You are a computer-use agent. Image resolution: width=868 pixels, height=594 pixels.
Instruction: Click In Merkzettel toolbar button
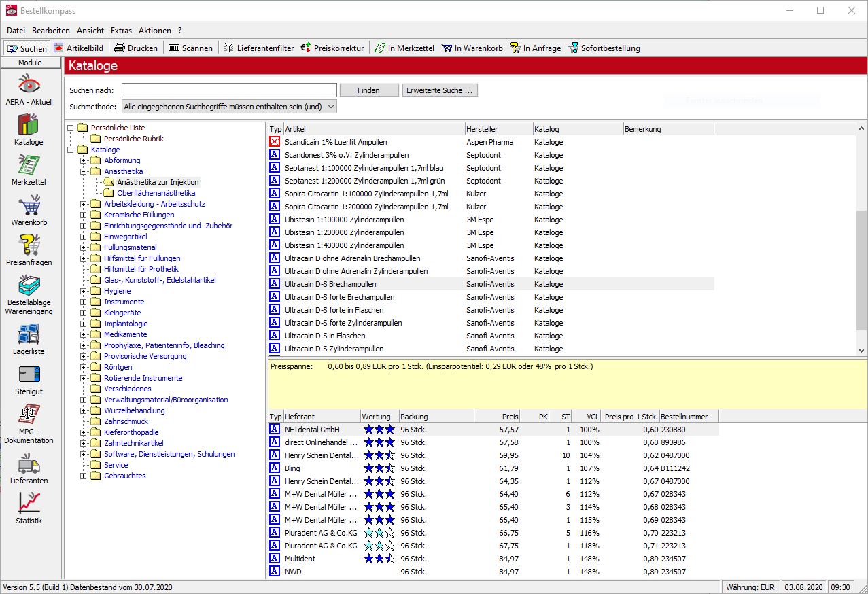(404, 48)
